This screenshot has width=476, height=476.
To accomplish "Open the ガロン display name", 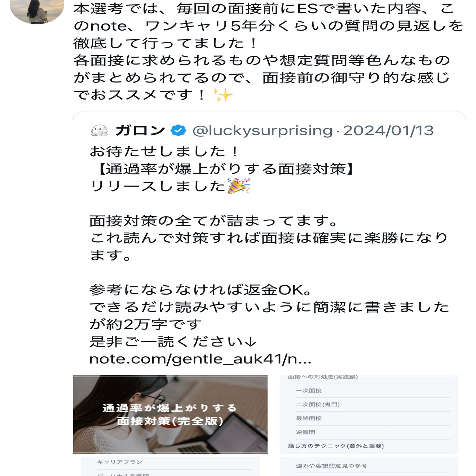I will point(140,131).
